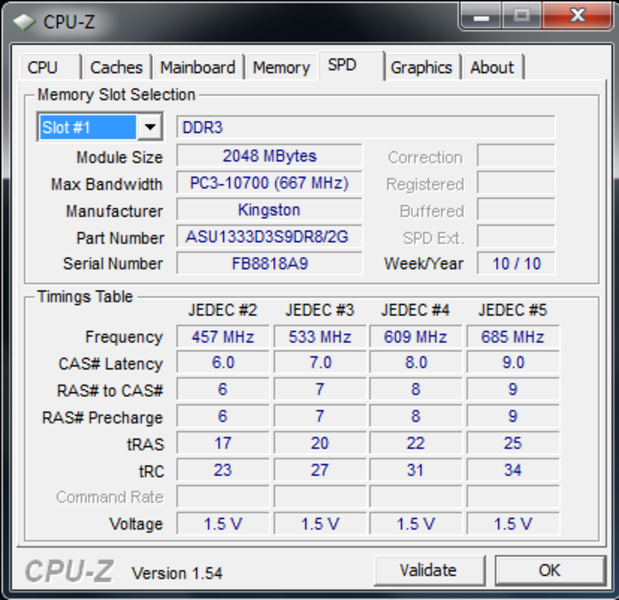Click CAS# Latency value 8.0
This screenshot has height=600, width=619.
pos(415,362)
